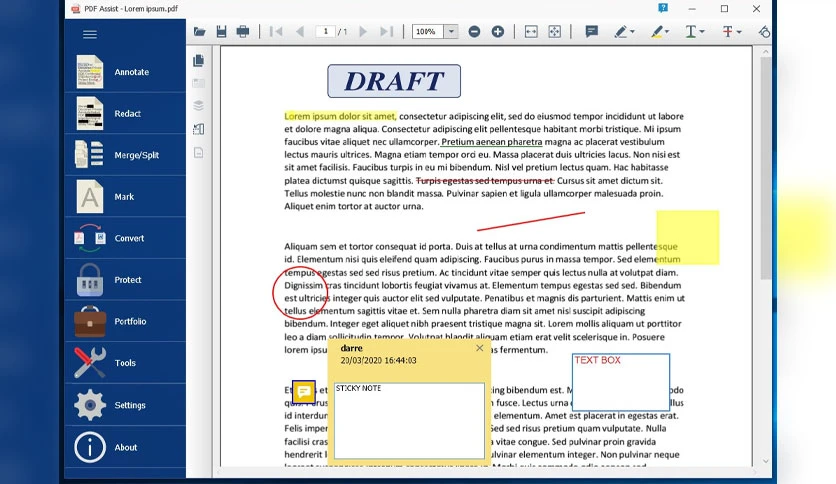Zoom out with the minus button
The width and height of the screenshot is (836, 484).
pos(474,31)
